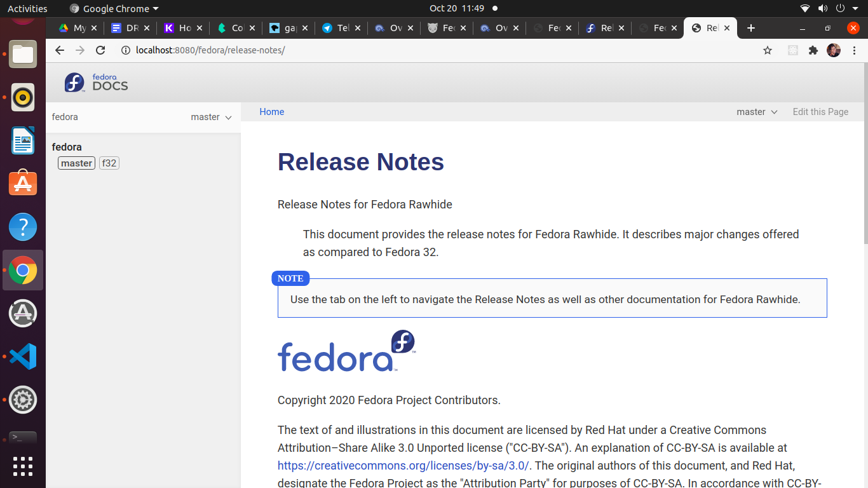Open the Chrome profile avatar
868x488 pixels.
pos(834,50)
